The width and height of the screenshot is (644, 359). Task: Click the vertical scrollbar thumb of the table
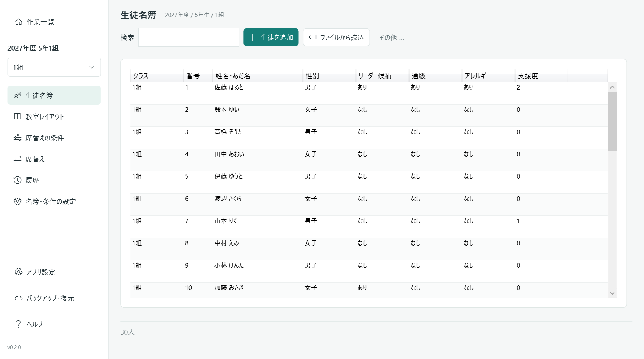pos(612,121)
